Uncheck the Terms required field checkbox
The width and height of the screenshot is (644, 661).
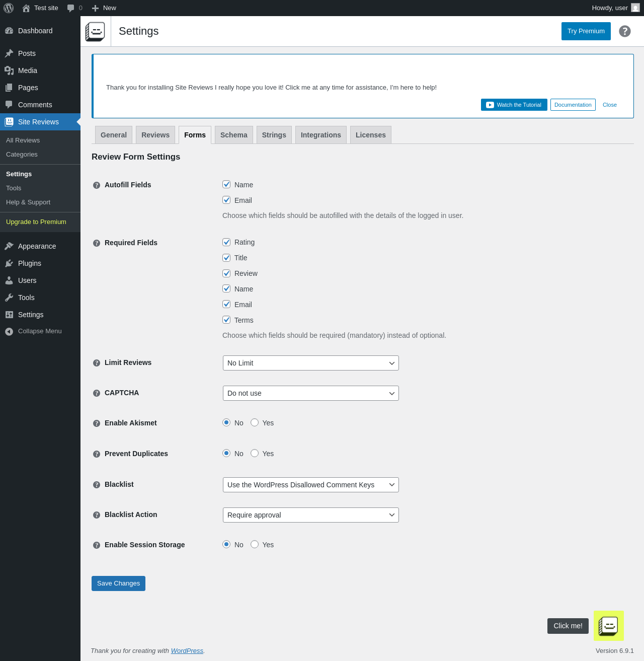(226, 320)
